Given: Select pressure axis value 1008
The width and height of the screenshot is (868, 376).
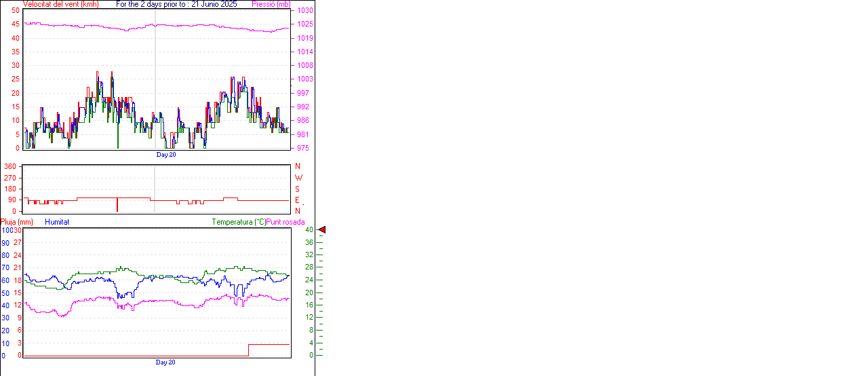Looking at the screenshot, I should coord(304,66).
